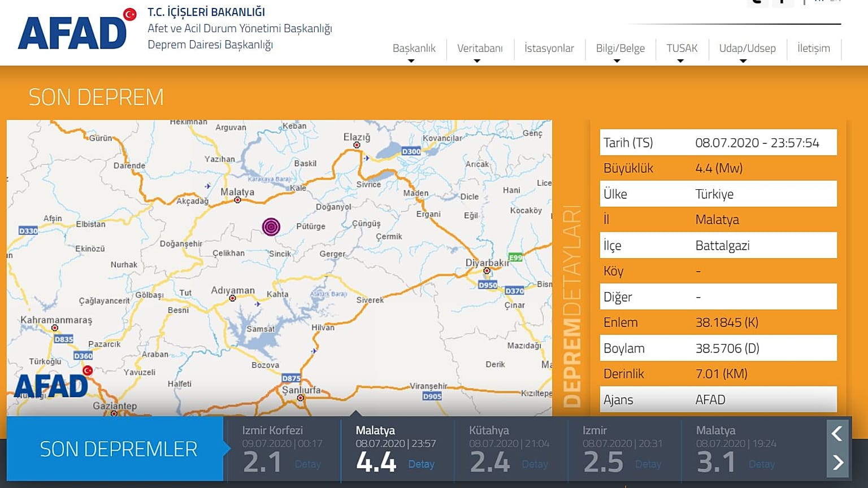Click the Pütürge label on the map
The image size is (868, 488).
[311, 226]
